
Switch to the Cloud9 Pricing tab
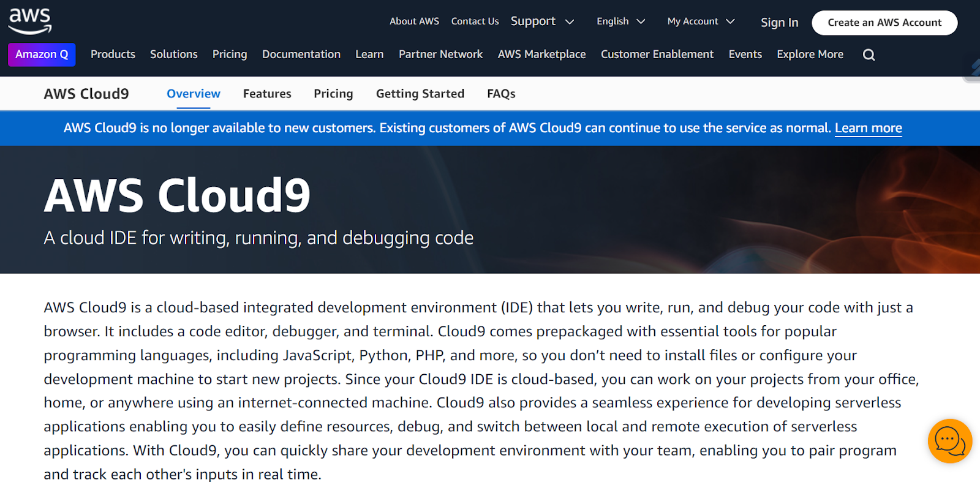tap(333, 94)
